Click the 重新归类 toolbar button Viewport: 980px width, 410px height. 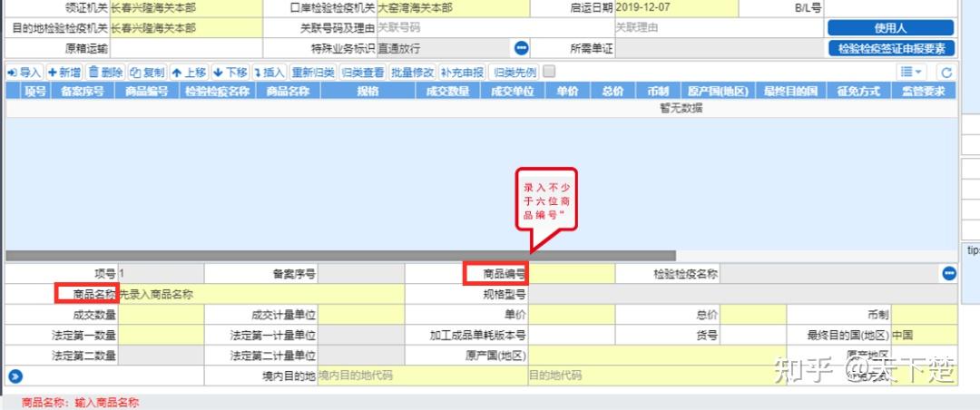point(313,73)
